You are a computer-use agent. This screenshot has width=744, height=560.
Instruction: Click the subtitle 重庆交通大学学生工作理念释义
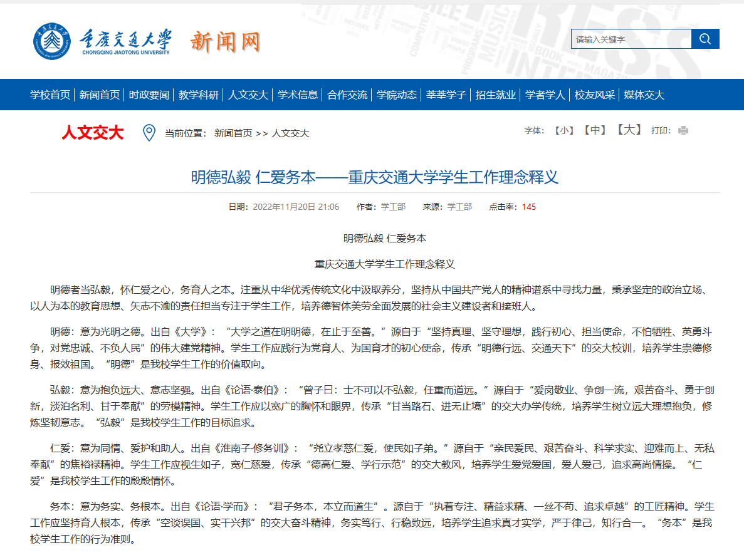pos(385,264)
